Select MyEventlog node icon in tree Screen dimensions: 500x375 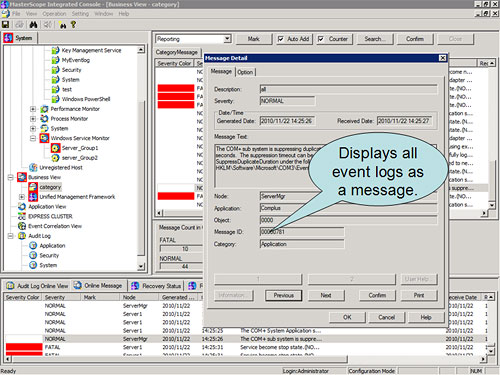55,60
